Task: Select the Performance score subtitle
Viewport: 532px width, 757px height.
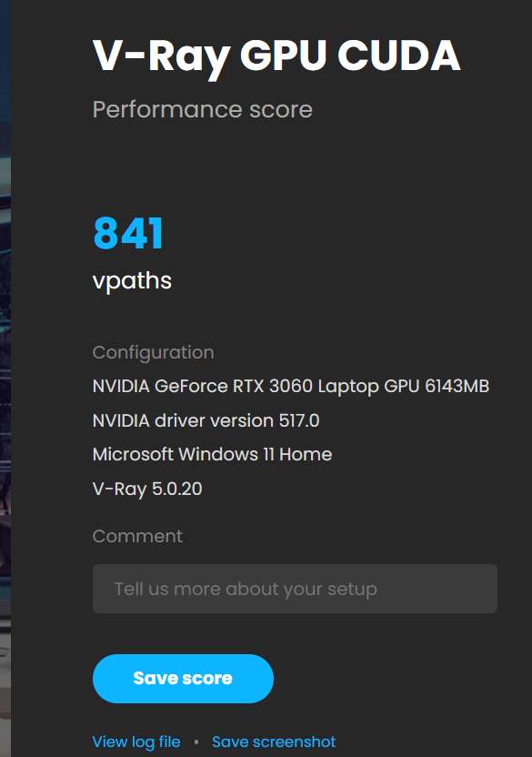Action: pos(202,109)
